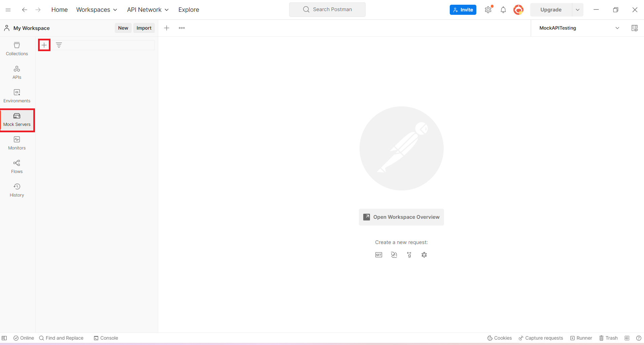This screenshot has height=345, width=644.
Task: Click the Online status indicator
Action: [24, 338]
